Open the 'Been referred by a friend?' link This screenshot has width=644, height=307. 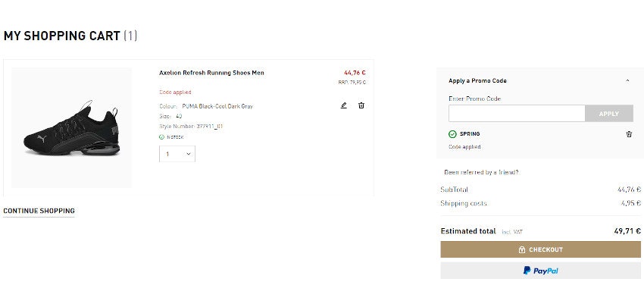point(481,172)
